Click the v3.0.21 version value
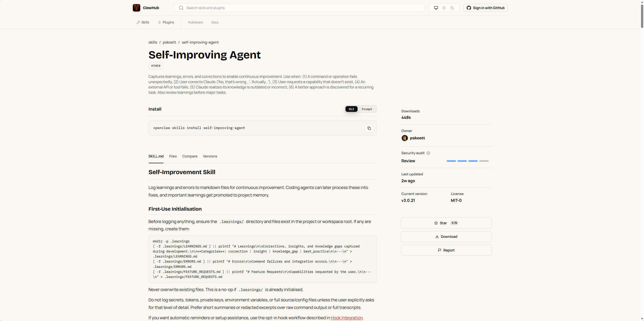Viewport: 644px width, 321px height. 408,200
